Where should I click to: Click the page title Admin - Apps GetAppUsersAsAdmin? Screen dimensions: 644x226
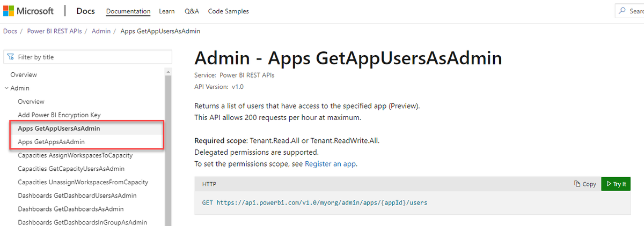pos(348,58)
